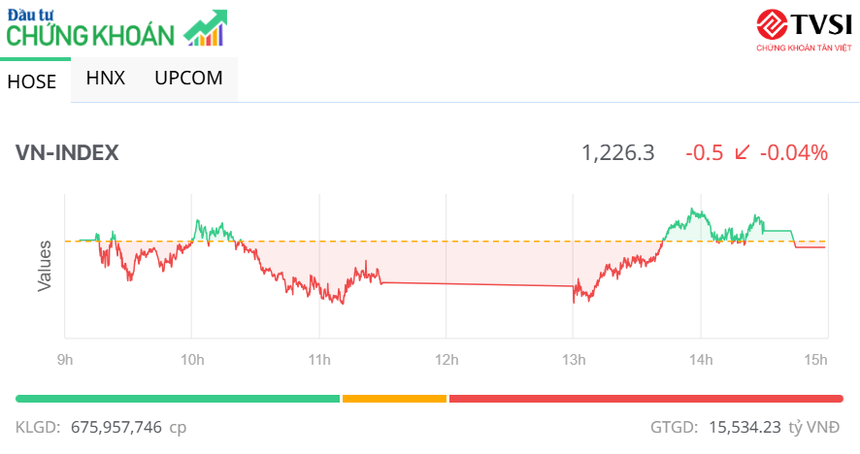Click the red down-left arrow icon

(742, 153)
